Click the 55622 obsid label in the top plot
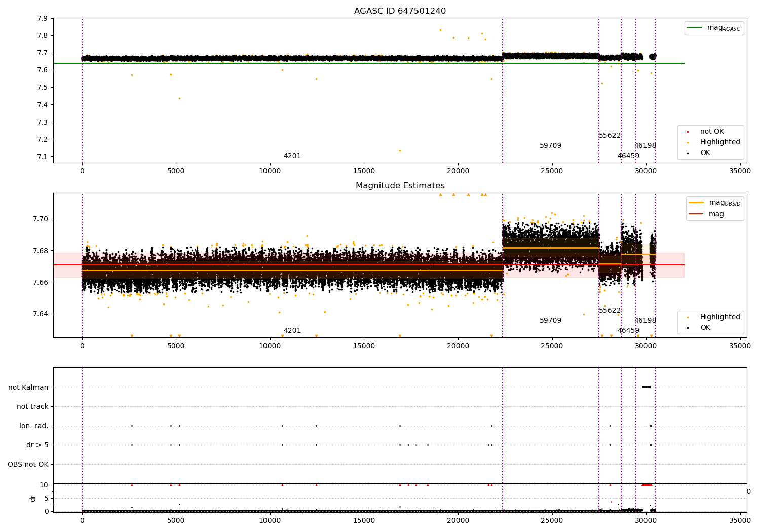 tap(610, 136)
